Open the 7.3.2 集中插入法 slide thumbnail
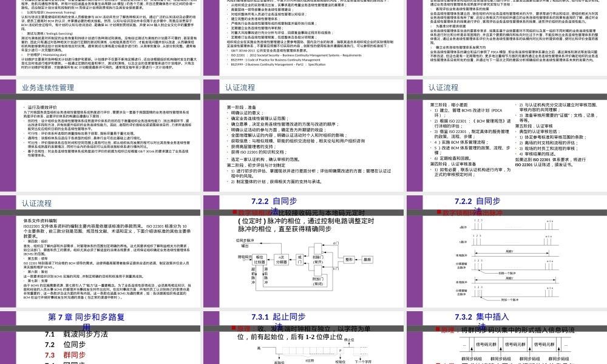The image size is (607, 364). tap(507, 338)
